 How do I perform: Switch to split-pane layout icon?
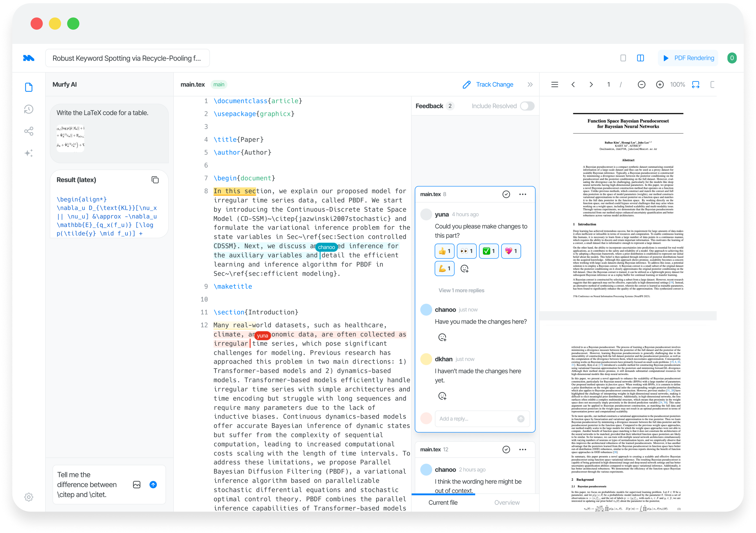tap(640, 58)
